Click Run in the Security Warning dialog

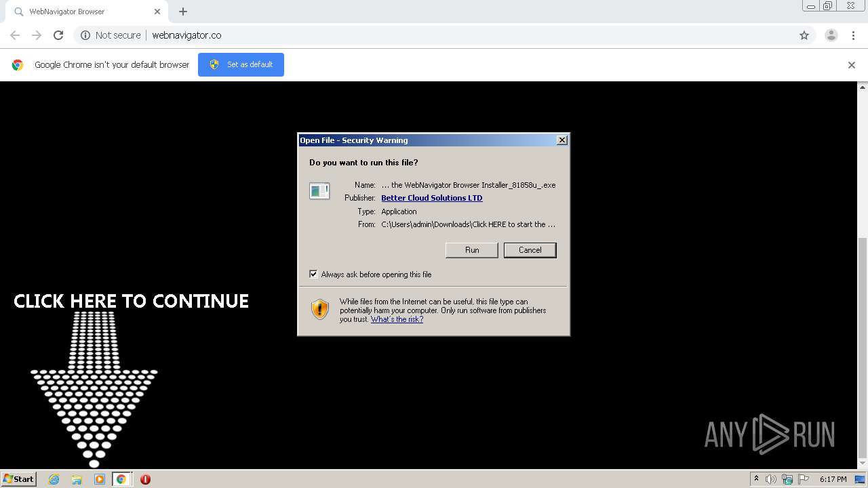(472, 250)
